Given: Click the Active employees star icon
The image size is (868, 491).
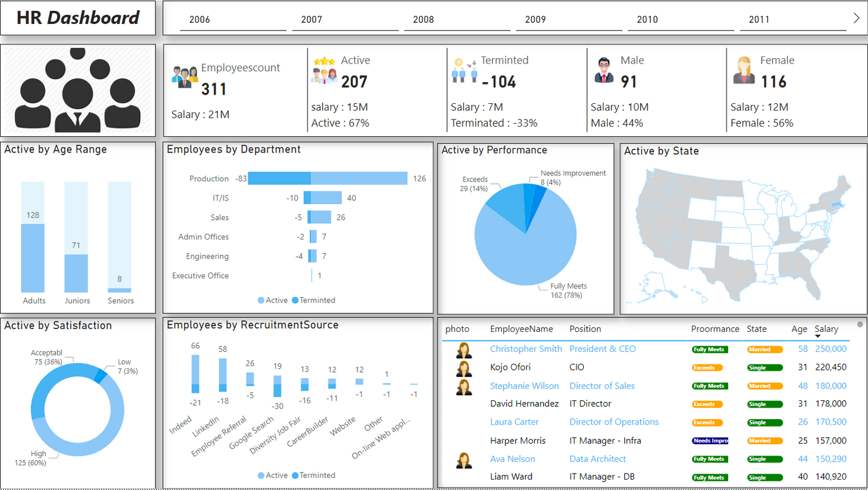Looking at the screenshot, I should coord(324,71).
